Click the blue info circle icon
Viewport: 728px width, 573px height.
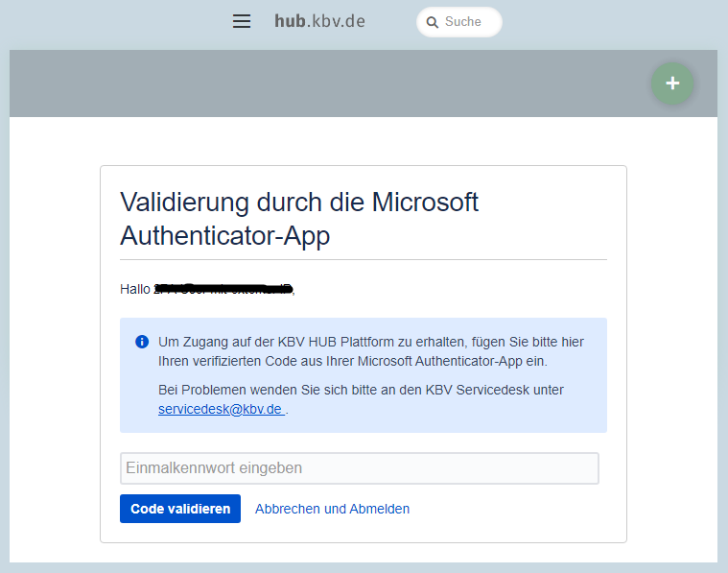(142, 342)
